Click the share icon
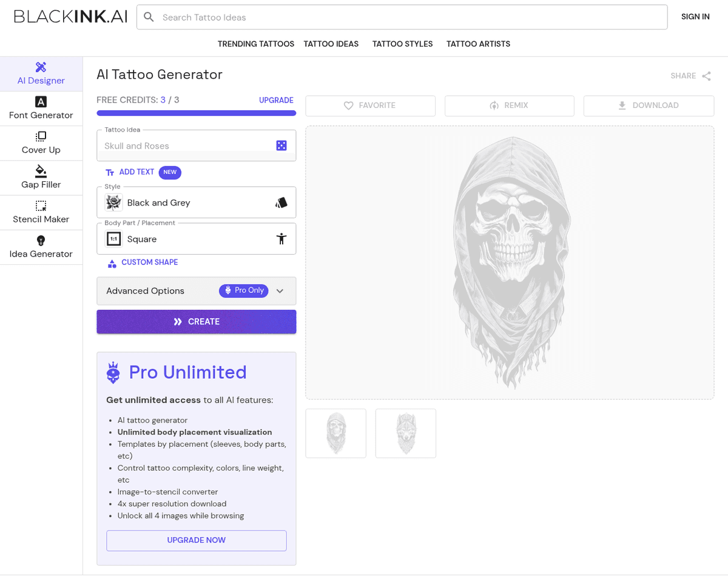 pos(706,76)
